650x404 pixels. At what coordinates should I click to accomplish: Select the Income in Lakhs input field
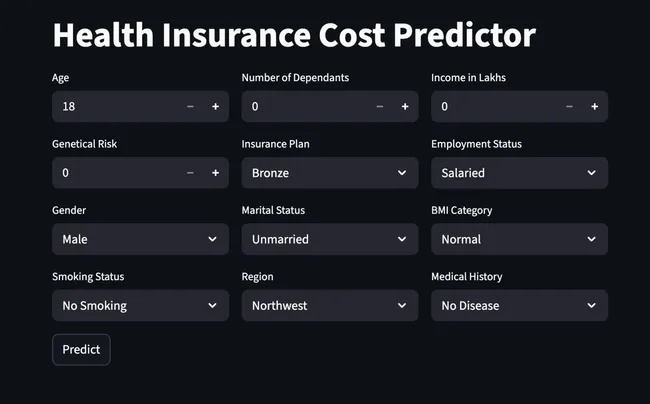point(494,106)
